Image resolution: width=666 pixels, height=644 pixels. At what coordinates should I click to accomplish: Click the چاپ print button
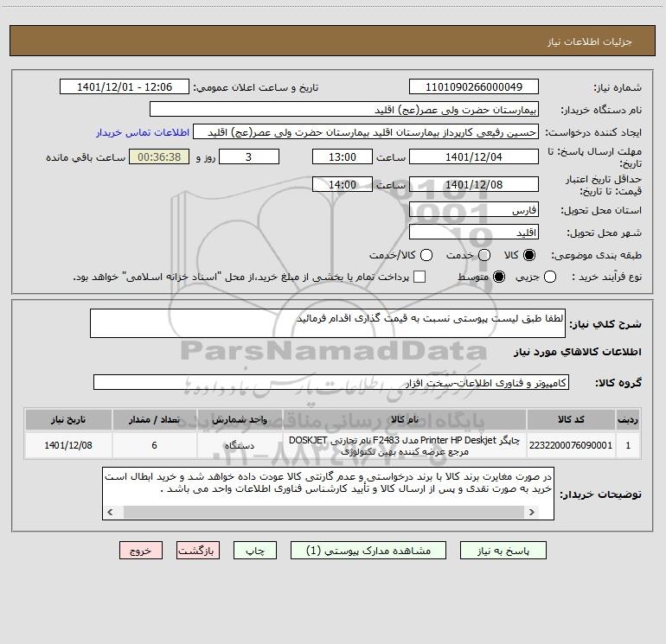(x=255, y=551)
